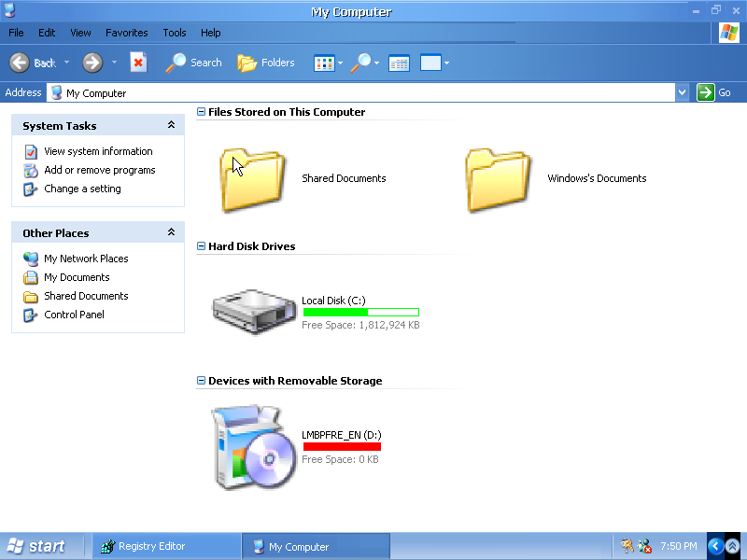Click the blank rectangle toolbar icon
The image size is (747, 560).
click(x=430, y=63)
